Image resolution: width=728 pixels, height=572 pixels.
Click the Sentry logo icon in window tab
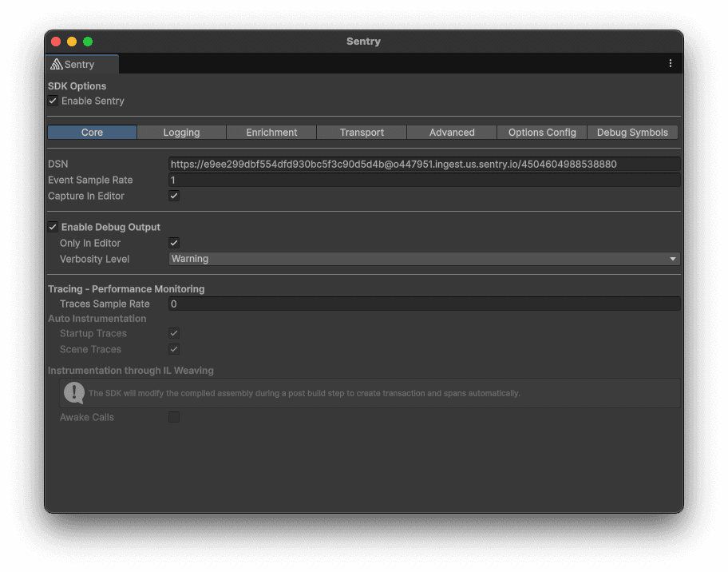click(57, 64)
